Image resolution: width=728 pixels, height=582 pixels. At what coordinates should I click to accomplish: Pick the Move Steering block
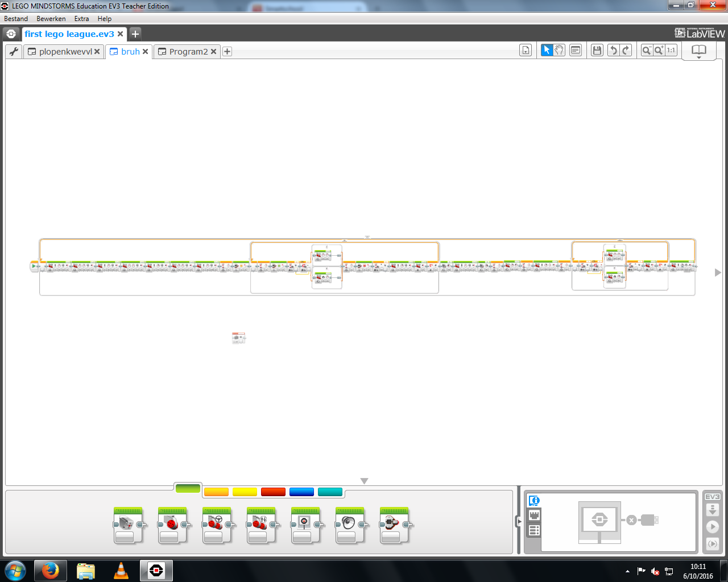point(216,525)
